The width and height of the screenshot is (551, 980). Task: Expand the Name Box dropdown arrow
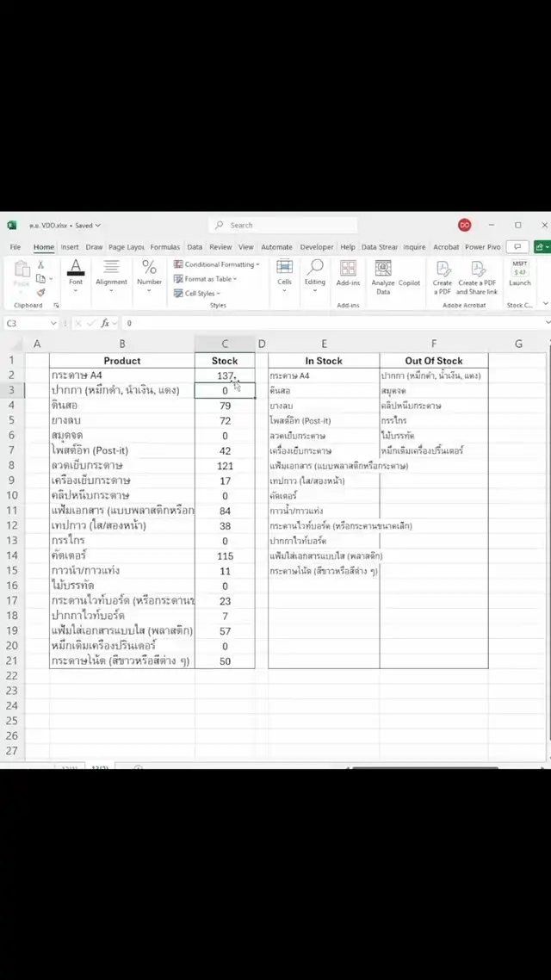(53, 323)
